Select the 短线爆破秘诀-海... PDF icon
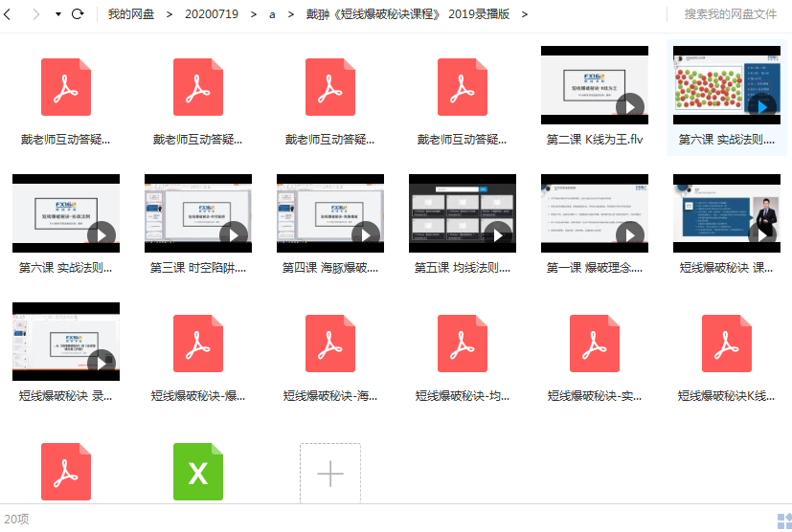The width and height of the screenshot is (792, 532). [330, 344]
